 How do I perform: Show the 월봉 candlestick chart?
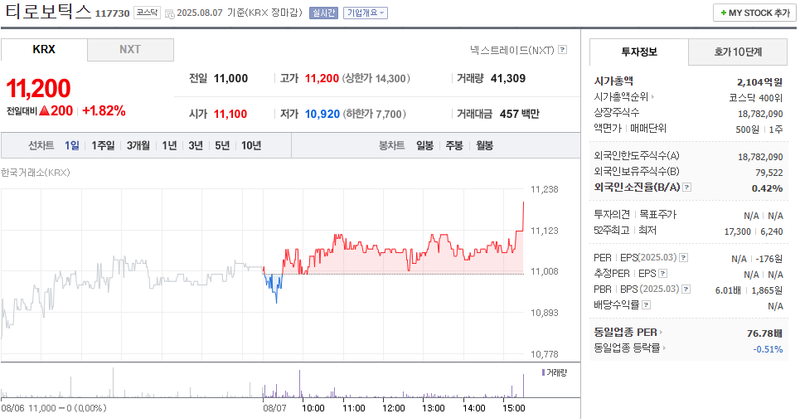click(485, 145)
